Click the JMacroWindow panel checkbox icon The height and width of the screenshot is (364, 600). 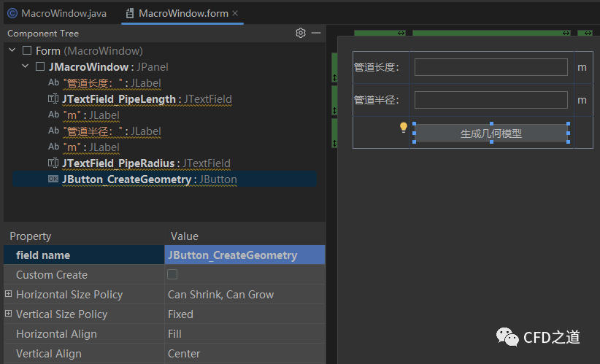[40, 67]
